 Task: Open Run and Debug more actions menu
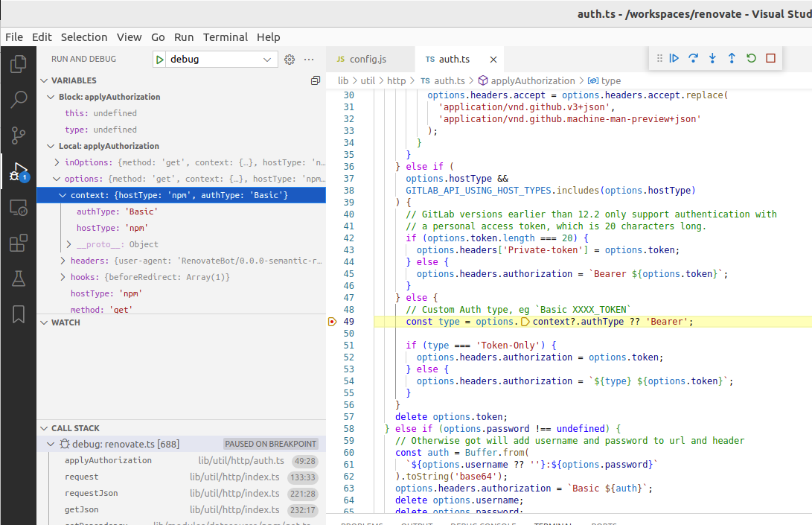[x=309, y=60]
